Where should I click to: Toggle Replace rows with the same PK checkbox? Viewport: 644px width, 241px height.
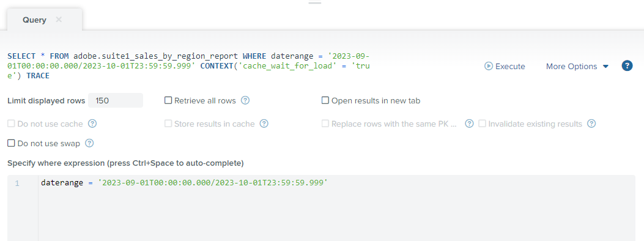tap(325, 124)
